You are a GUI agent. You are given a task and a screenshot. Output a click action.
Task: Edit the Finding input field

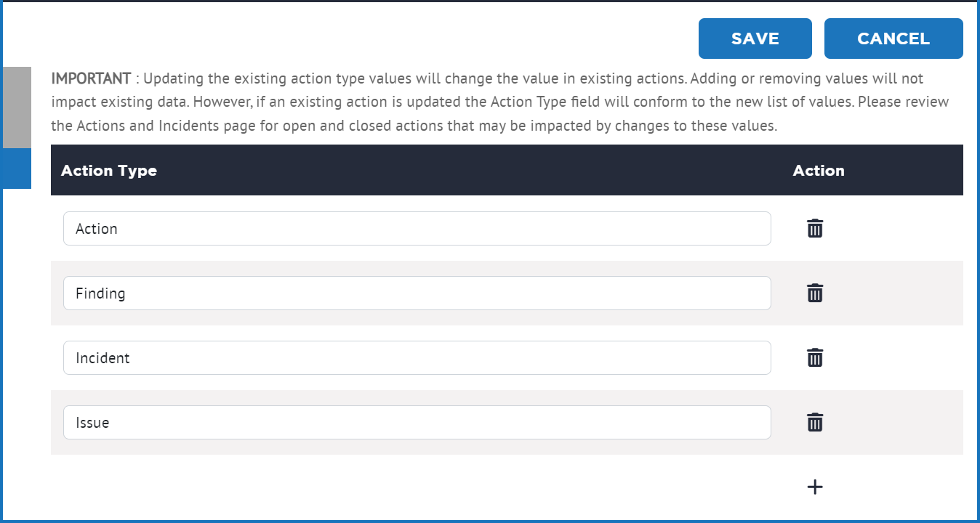point(417,293)
